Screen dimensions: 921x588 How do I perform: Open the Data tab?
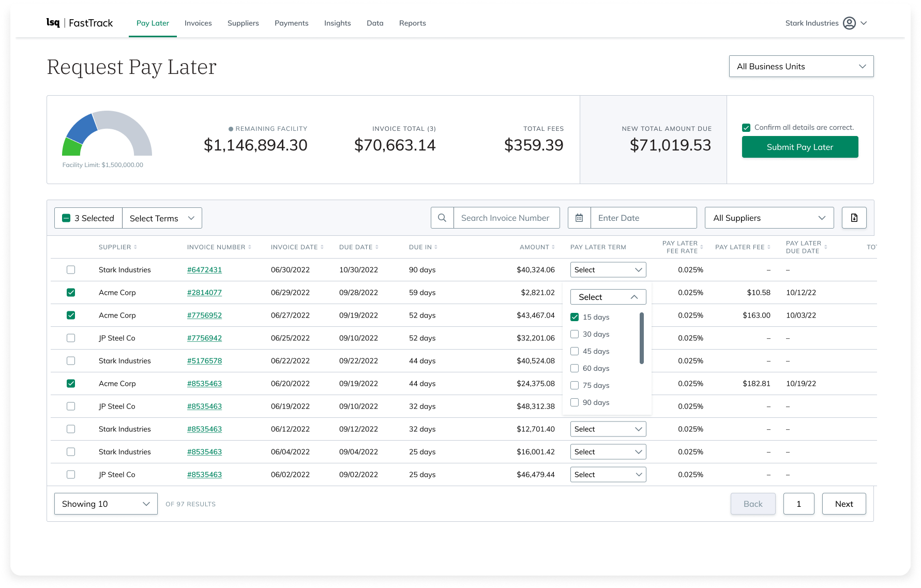[375, 23]
